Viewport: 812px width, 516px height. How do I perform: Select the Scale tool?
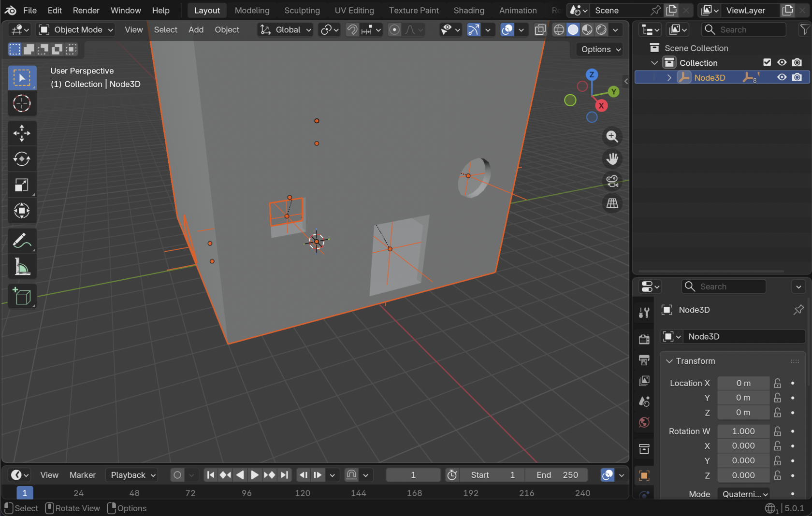pyautogui.click(x=22, y=185)
